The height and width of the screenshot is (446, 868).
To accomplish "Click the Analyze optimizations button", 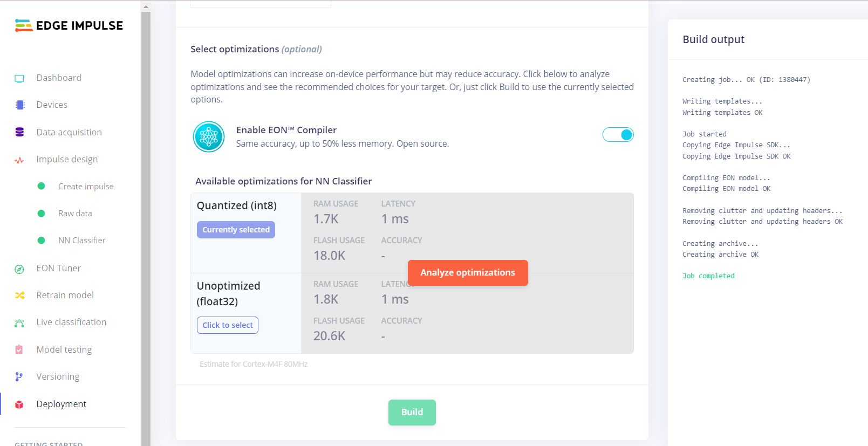I will coord(468,273).
